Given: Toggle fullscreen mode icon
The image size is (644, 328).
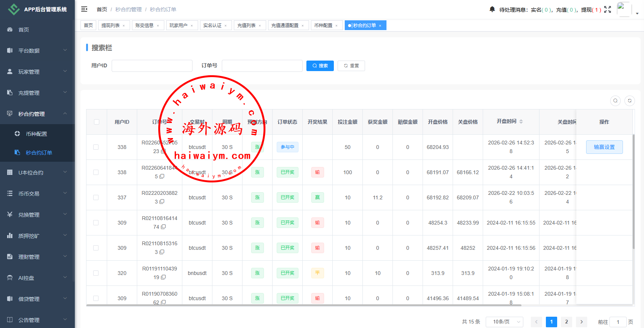Looking at the screenshot, I should tap(608, 9).
